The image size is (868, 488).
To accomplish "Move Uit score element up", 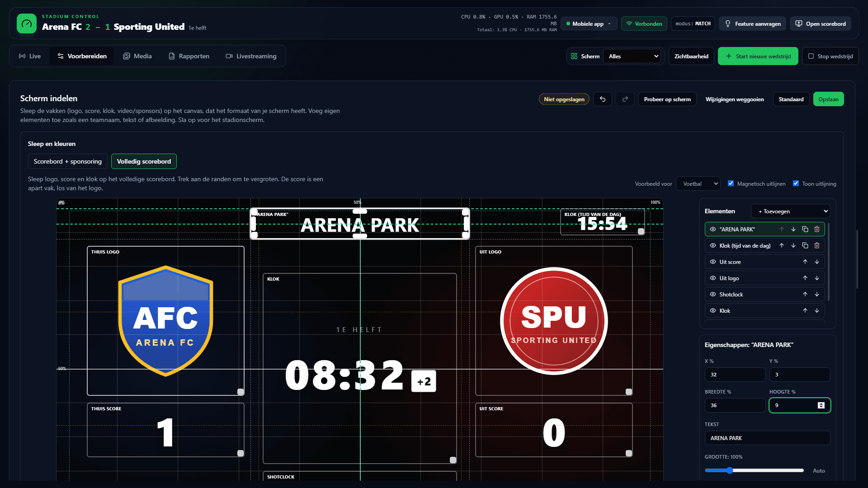I will pos(805,262).
